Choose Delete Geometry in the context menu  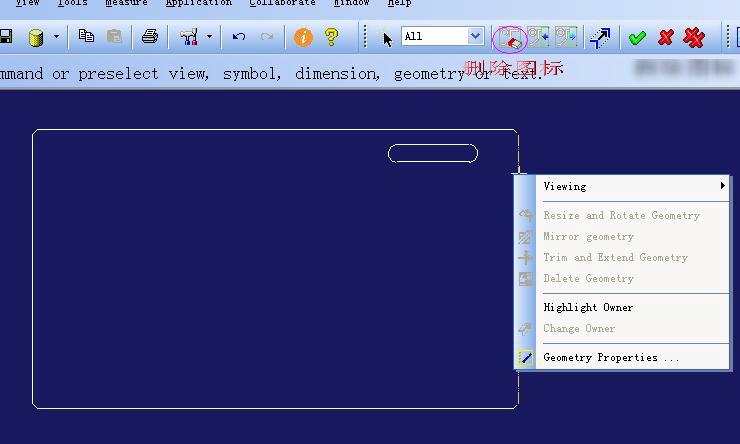coord(622,278)
